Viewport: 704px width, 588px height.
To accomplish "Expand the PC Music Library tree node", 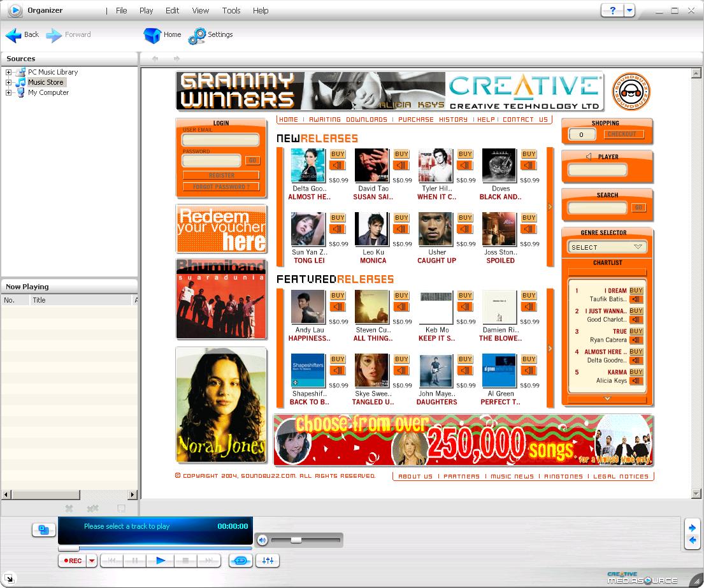I will click(x=8, y=72).
